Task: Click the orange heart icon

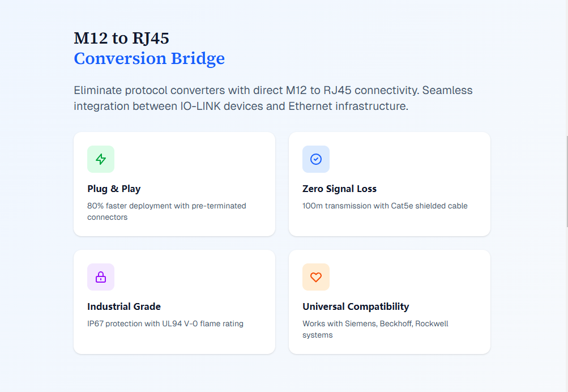Action: pyautogui.click(x=316, y=277)
